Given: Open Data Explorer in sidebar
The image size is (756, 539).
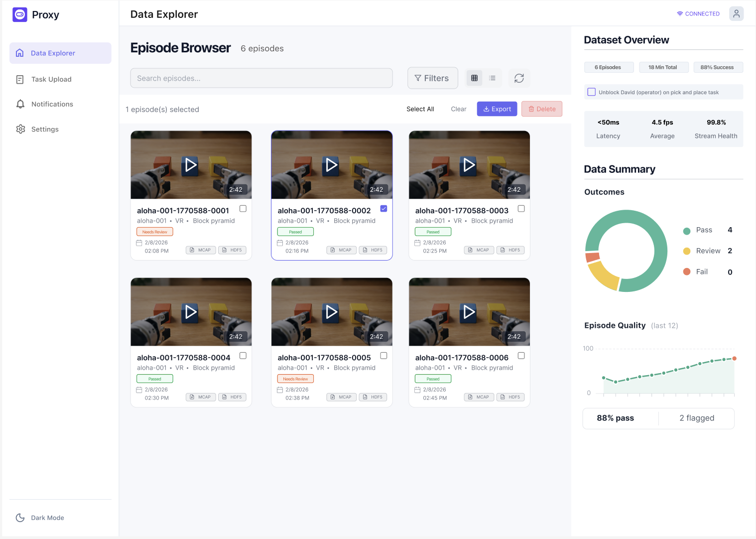Looking at the screenshot, I should 60,53.
